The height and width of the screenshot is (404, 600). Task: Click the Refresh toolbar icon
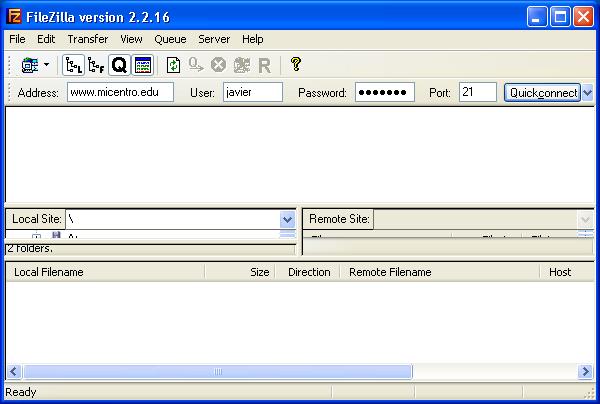click(173, 65)
